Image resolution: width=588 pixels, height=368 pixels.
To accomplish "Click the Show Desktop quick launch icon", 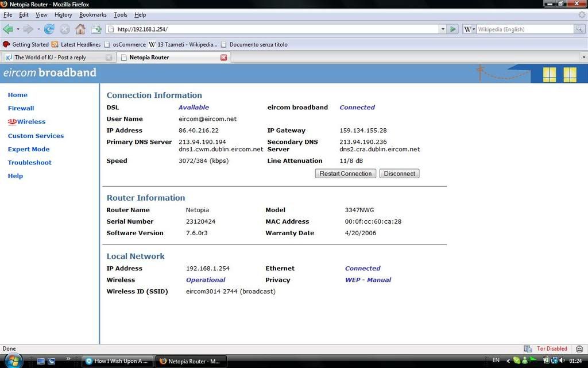I will 41,361.
